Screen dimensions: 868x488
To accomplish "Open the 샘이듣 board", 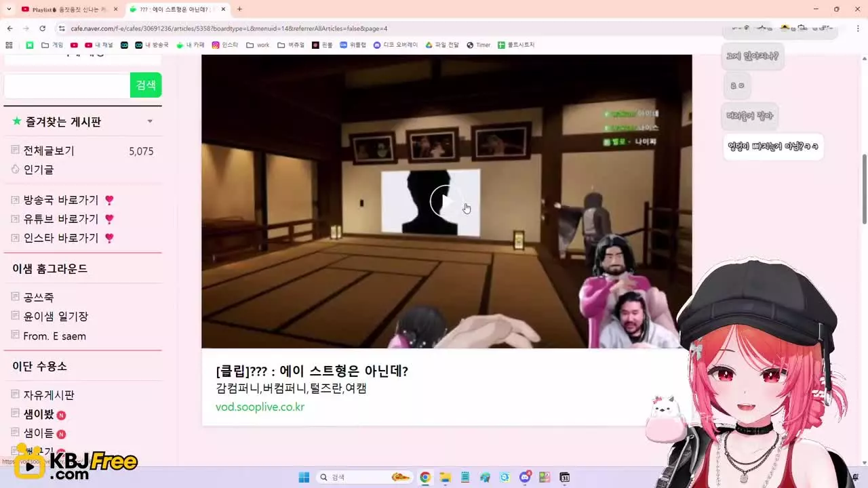I will pyautogui.click(x=39, y=433).
